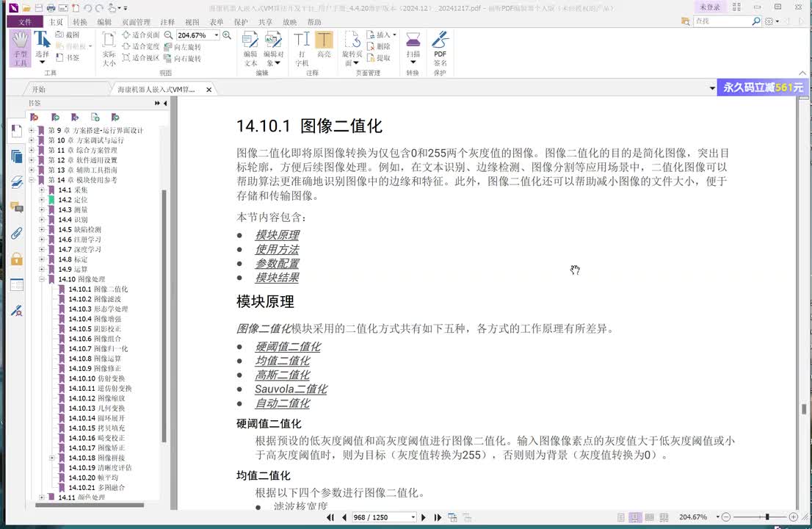Open the Attachments paperclip panel

(x=17, y=234)
